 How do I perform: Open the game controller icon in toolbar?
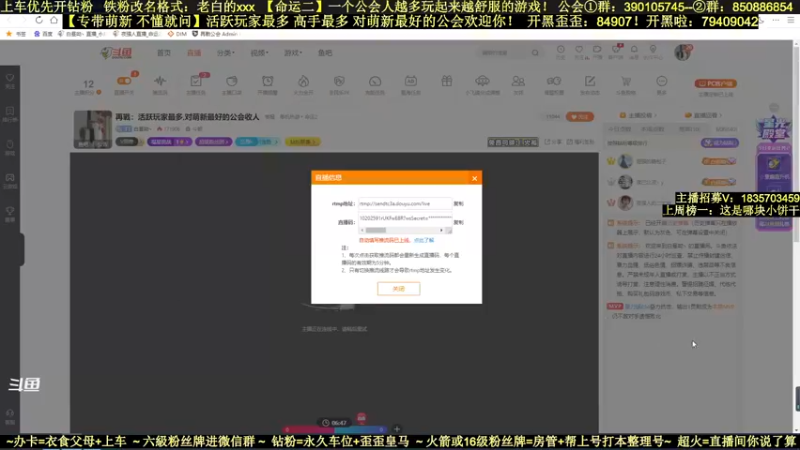(554, 81)
